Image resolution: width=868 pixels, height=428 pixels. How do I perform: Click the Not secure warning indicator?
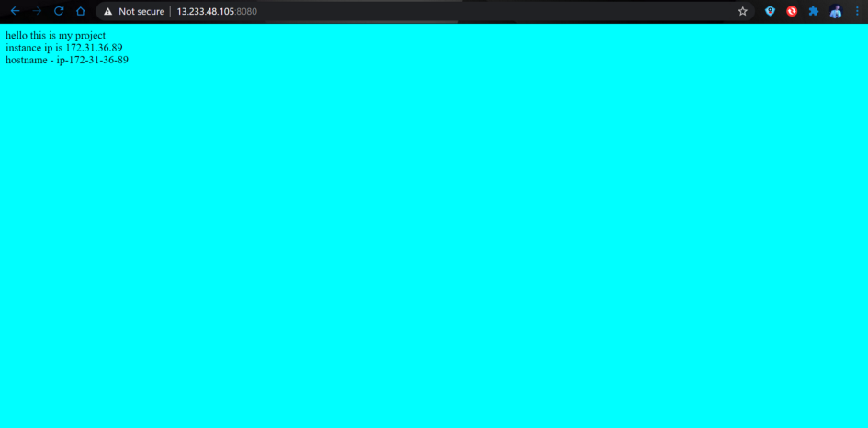pyautogui.click(x=134, y=11)
